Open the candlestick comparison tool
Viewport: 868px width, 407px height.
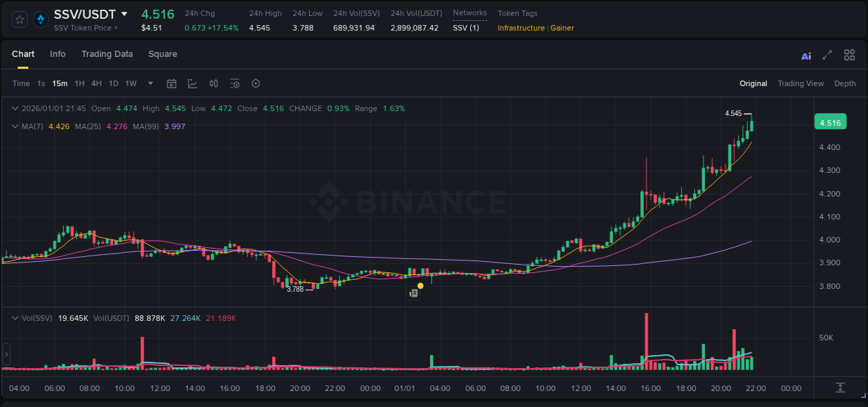213,83
